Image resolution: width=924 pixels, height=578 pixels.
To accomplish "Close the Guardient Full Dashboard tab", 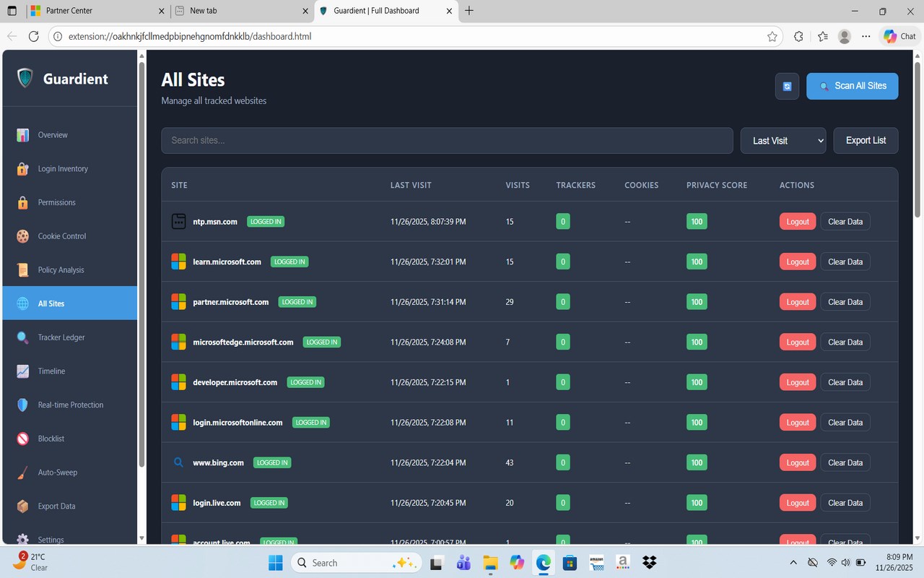I will point(450,11).
